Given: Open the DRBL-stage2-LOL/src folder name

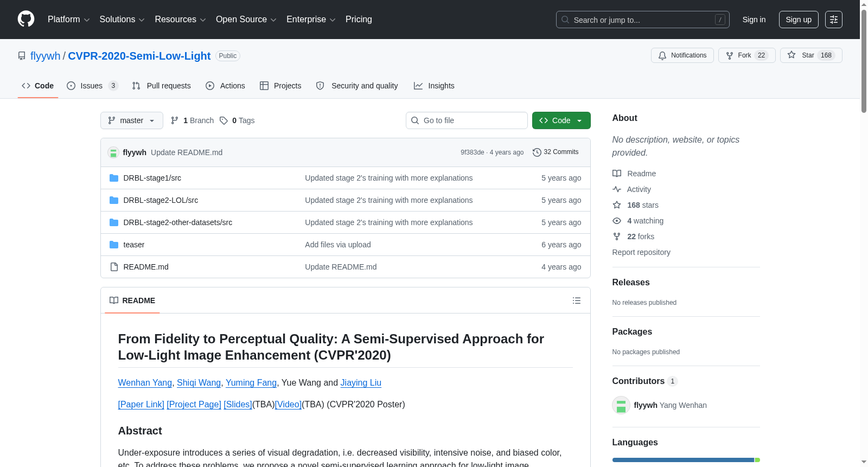Looking at the screenshot, I should [x=161, y=200].
